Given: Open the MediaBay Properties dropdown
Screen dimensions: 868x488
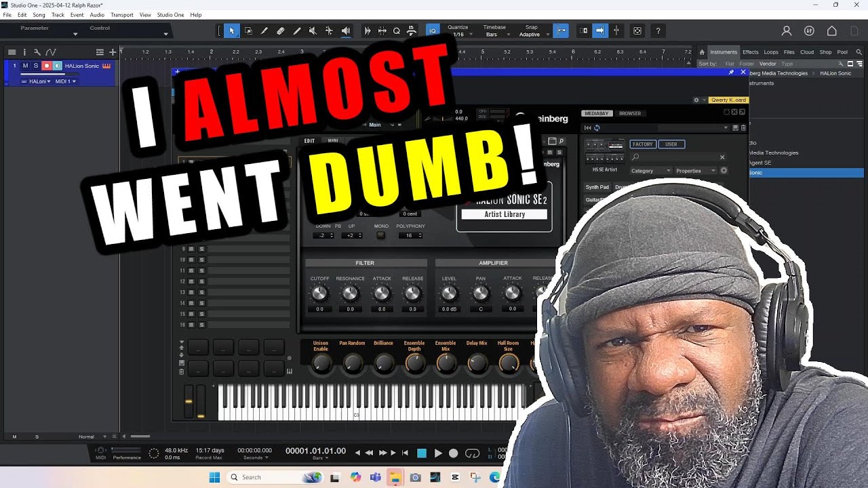Looking at the screenshot, I should 695,171.
